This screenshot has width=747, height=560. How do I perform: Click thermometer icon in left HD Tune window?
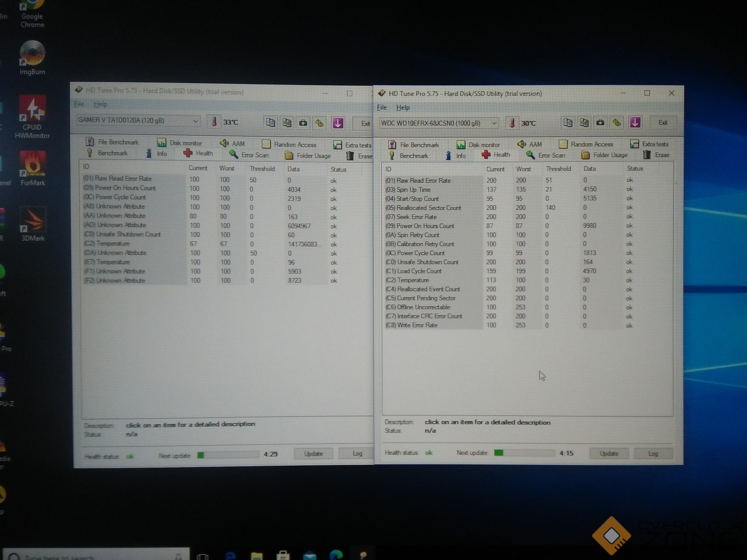click(x=214, y=122)
